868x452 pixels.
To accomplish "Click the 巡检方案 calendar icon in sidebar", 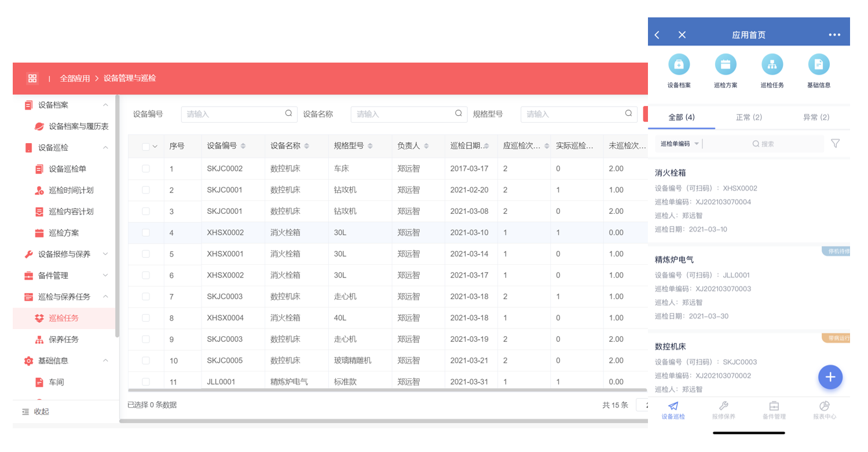I will [39, 233].
